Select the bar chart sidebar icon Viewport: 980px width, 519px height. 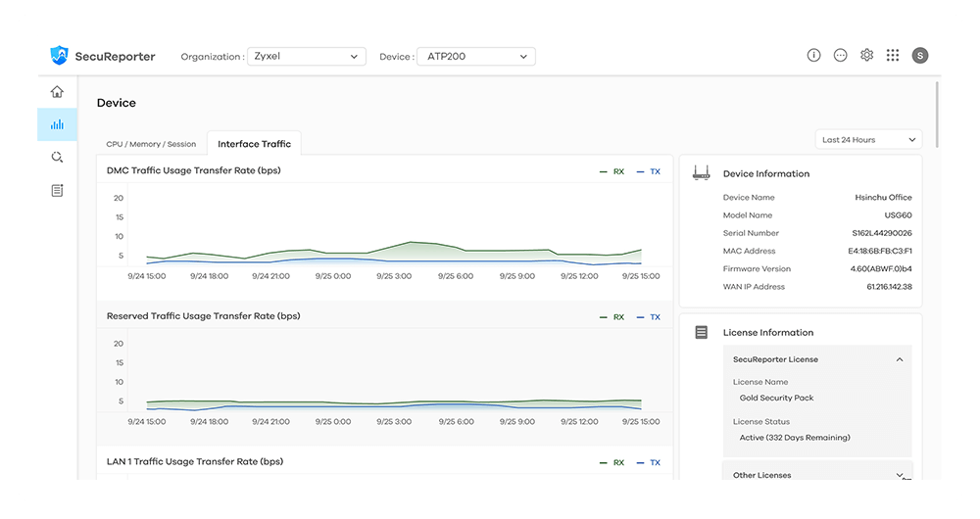coord(57,124)
